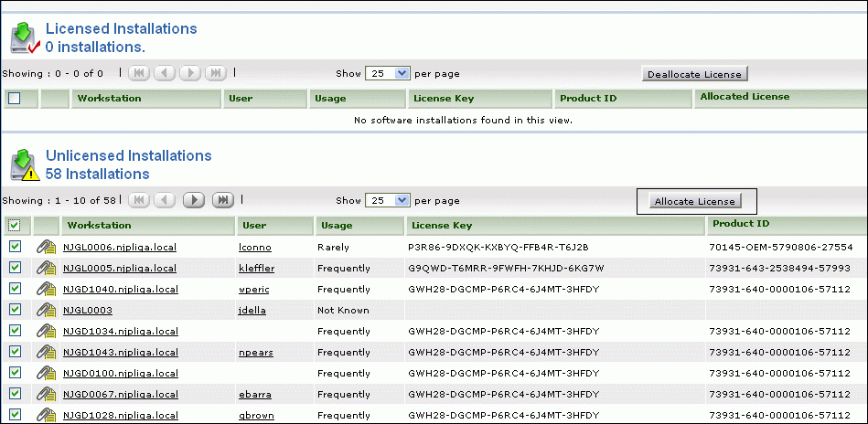Image resolution: width=868 pixels, height=424 pixels.
Task: Click workstation icon beside NJGD1040.njpliga.local
Action: coord(46,289)
